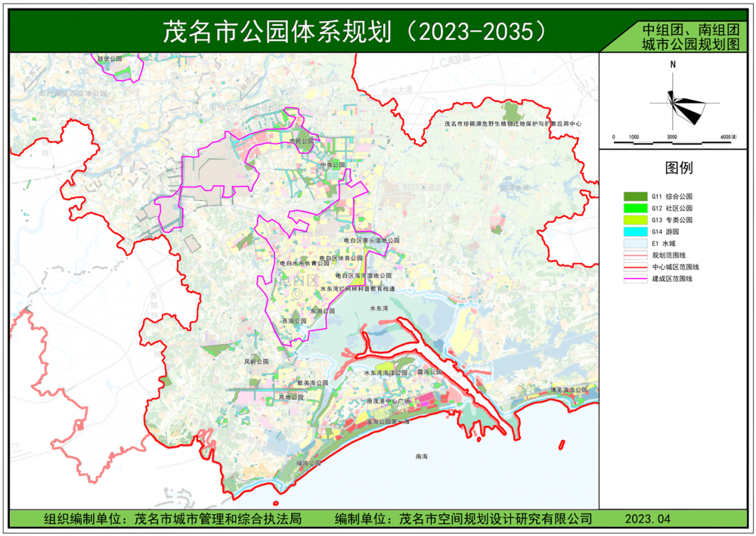Image resolution: width=756 pixels, height=536 pixels.
Task: Click the 中山大道 road label
Action: (x=398, y=90)
